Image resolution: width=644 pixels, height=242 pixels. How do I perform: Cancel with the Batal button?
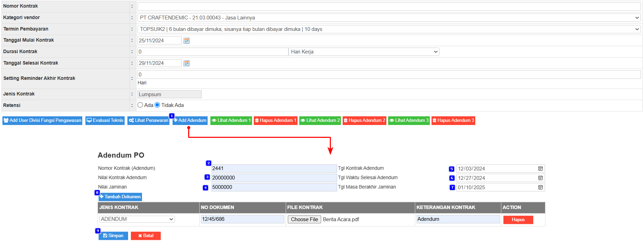coord(146,236)
